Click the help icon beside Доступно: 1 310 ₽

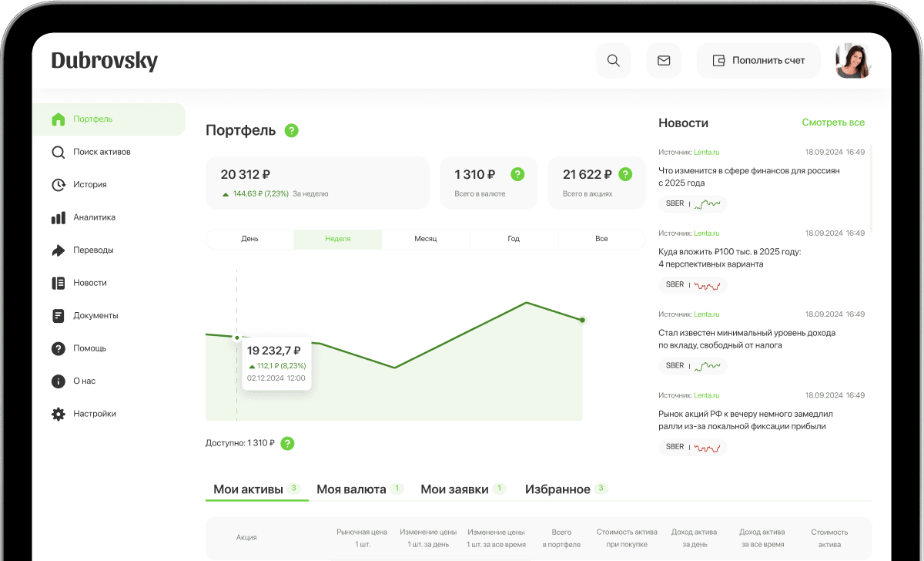(287, 443)
